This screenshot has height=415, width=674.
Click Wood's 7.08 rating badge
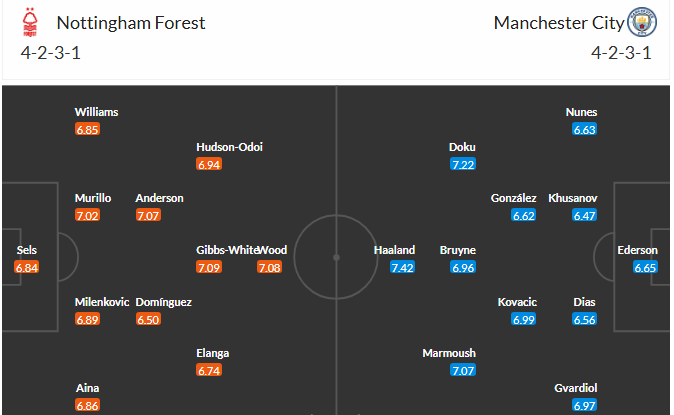click(270, 267)
